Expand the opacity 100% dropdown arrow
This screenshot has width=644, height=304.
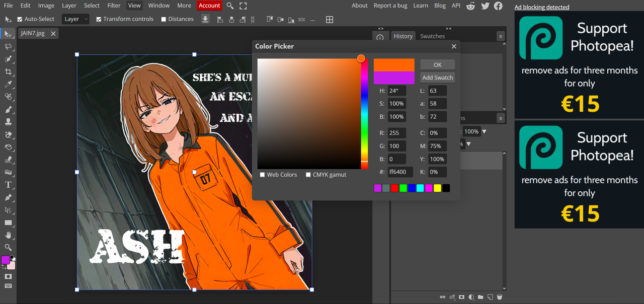[x=485, y=132]
